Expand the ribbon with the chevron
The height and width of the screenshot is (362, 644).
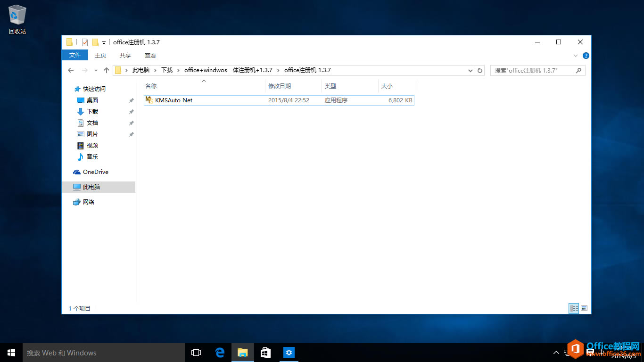(576, 56)
